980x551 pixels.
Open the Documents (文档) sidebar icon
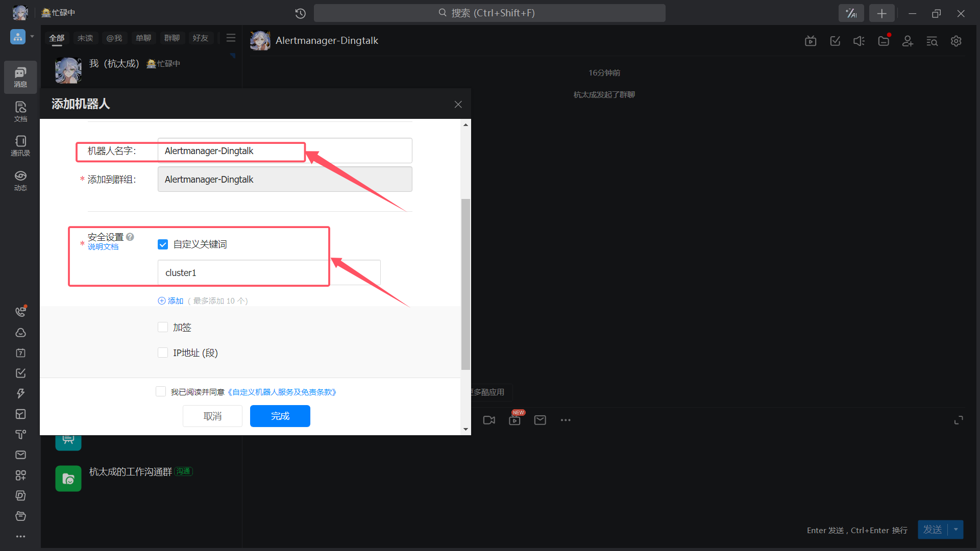[20, 111]
